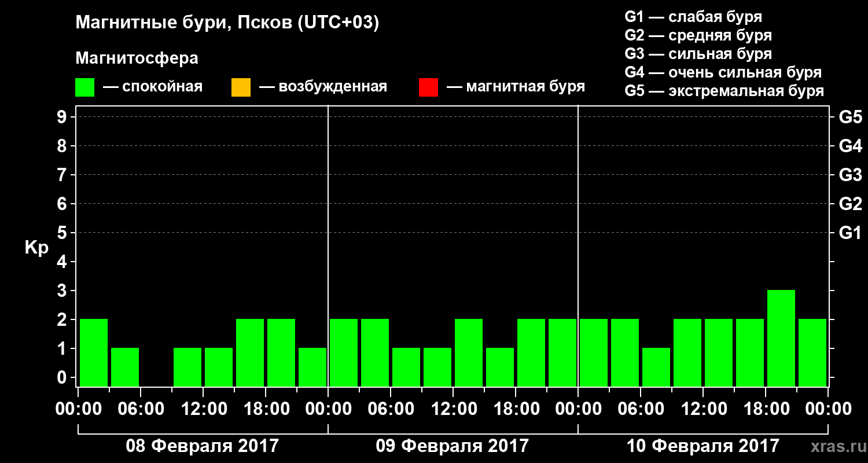Click the orange возбужденная legend swatch
Screen dimensions: 868x463
[241, 87]
